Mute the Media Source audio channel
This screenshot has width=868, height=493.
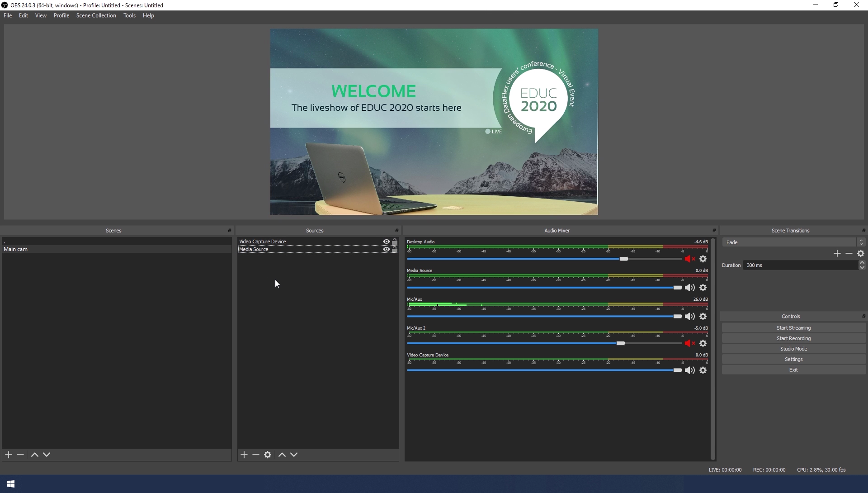tap(689, 288)
